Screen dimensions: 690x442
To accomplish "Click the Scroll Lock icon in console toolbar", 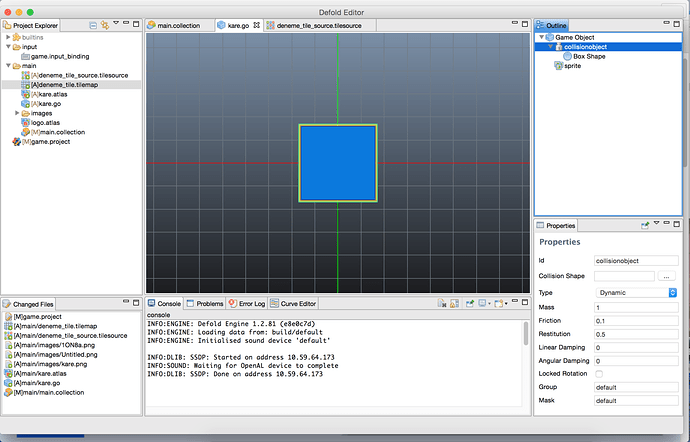I will 455,303.
